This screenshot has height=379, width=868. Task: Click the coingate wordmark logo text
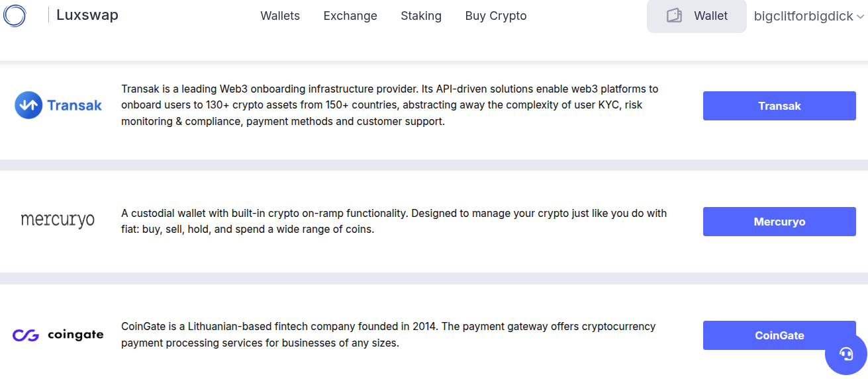[75, 335]
